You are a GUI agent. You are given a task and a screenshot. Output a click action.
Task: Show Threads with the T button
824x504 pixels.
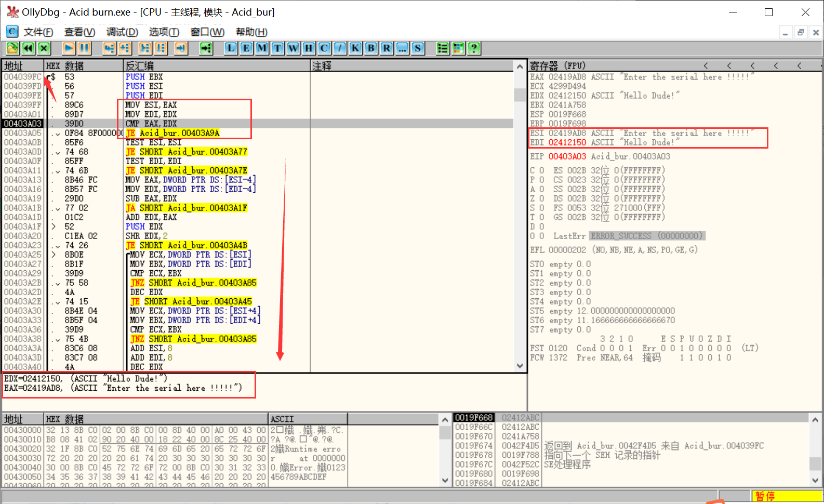(x=277, y=48)
